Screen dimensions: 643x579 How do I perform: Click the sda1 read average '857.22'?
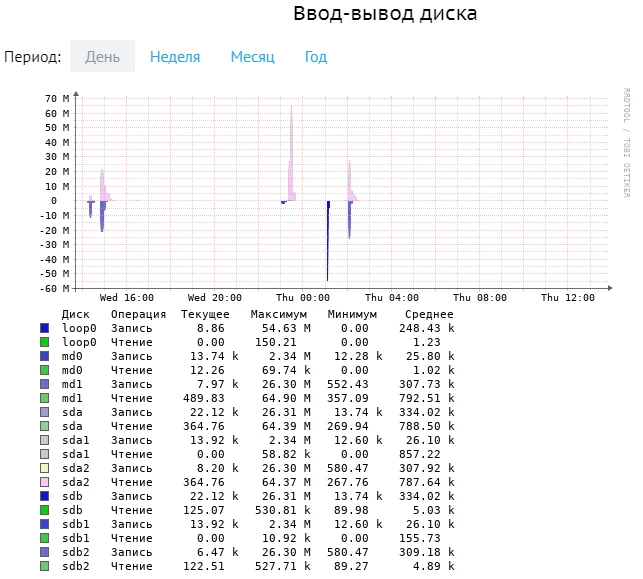[x=420, y=454]
